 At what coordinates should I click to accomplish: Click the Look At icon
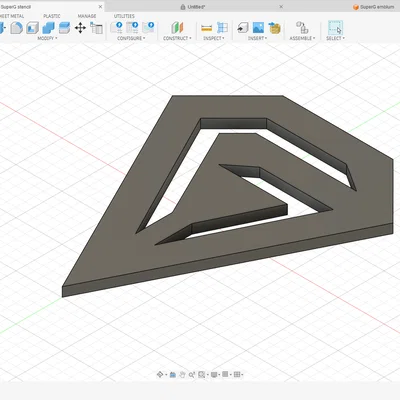pyautogui.click(x=173, y=375)
